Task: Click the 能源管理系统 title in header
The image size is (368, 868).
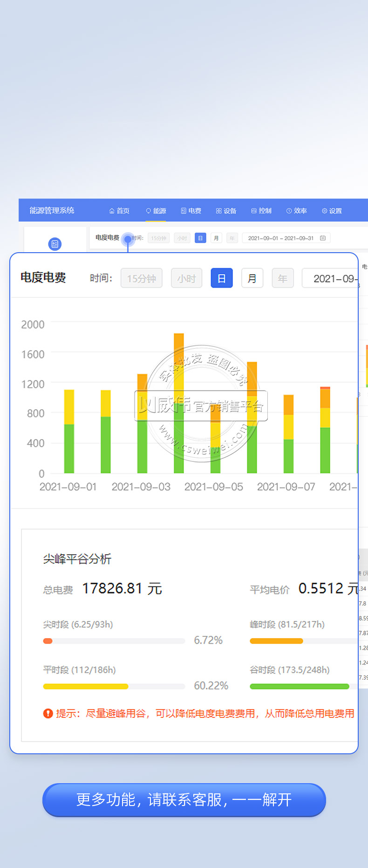Action: coord(52,210)
